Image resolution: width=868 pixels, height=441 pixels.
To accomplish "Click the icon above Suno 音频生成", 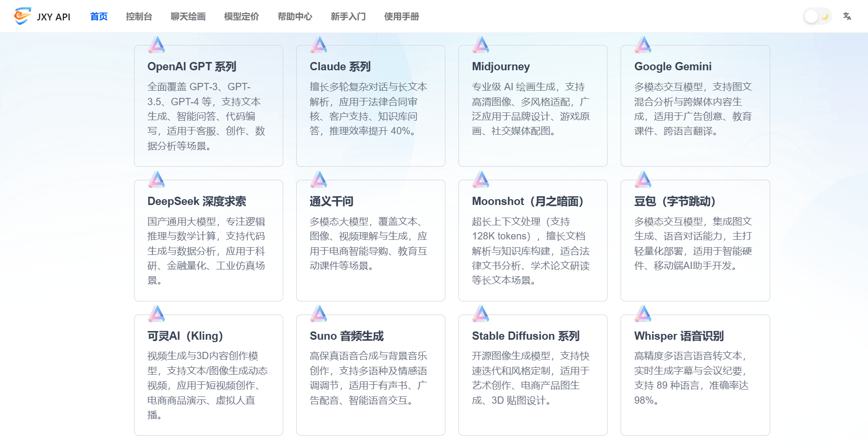I will click(319, 314).
